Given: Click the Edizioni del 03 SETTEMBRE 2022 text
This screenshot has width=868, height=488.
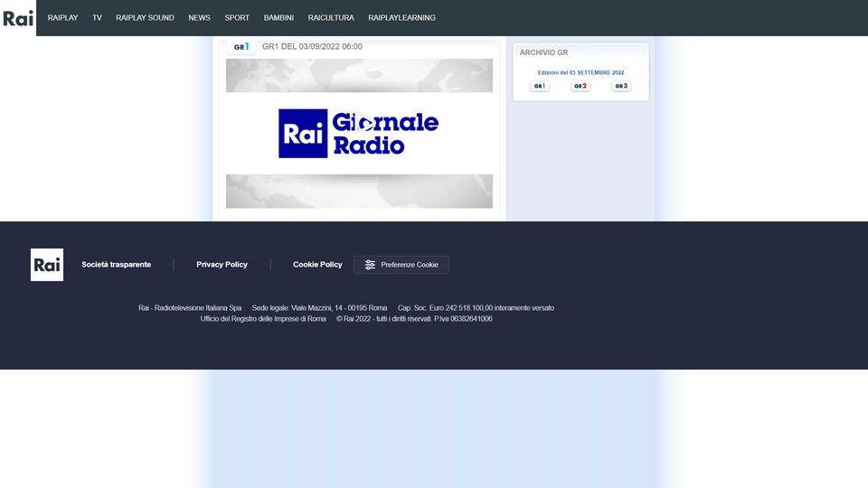Looking at the screenshot, I should click(580, 72).
